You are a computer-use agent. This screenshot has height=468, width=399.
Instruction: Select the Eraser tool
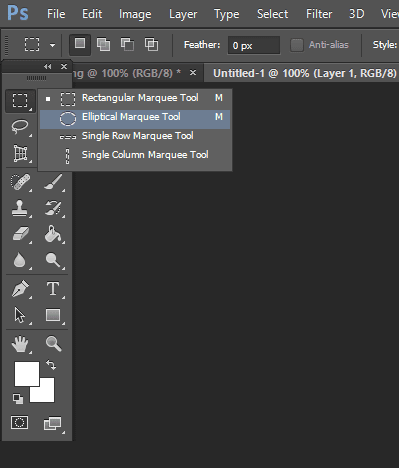pyautogui.click(x=20, y=234)
